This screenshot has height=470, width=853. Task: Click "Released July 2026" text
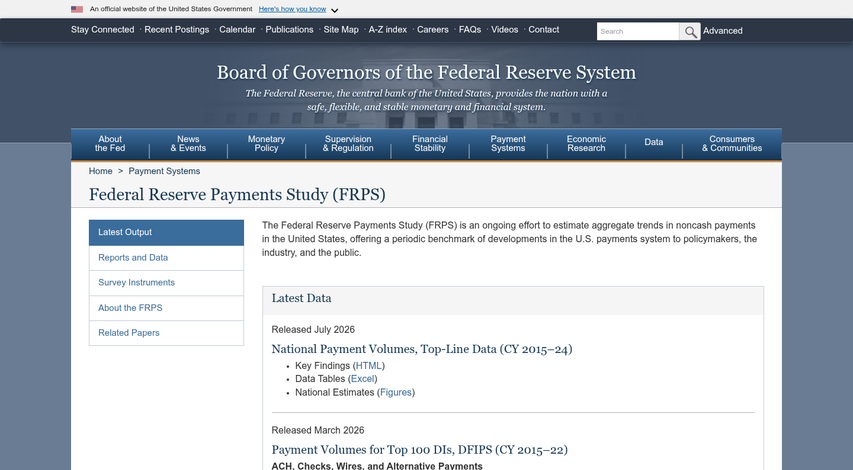[x=313, y=330]
